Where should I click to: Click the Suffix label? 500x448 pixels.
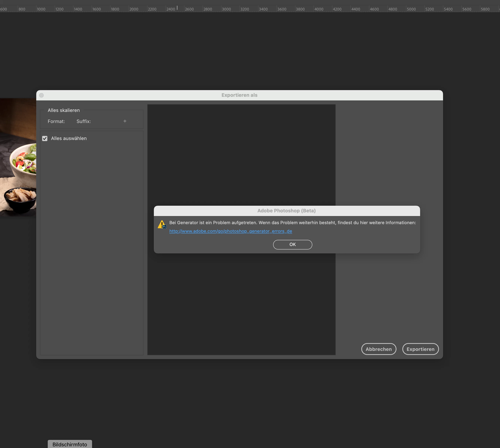[x=84, y=121]
